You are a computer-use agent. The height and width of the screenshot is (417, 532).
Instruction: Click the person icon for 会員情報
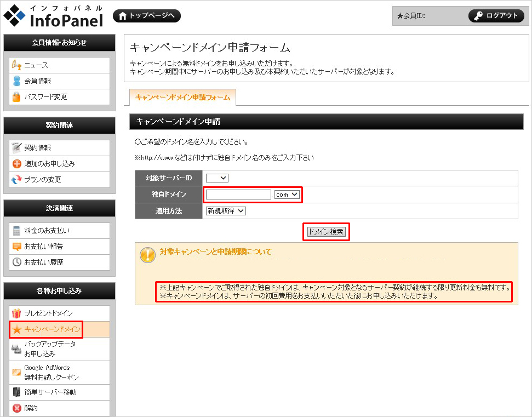click(16, 81)
